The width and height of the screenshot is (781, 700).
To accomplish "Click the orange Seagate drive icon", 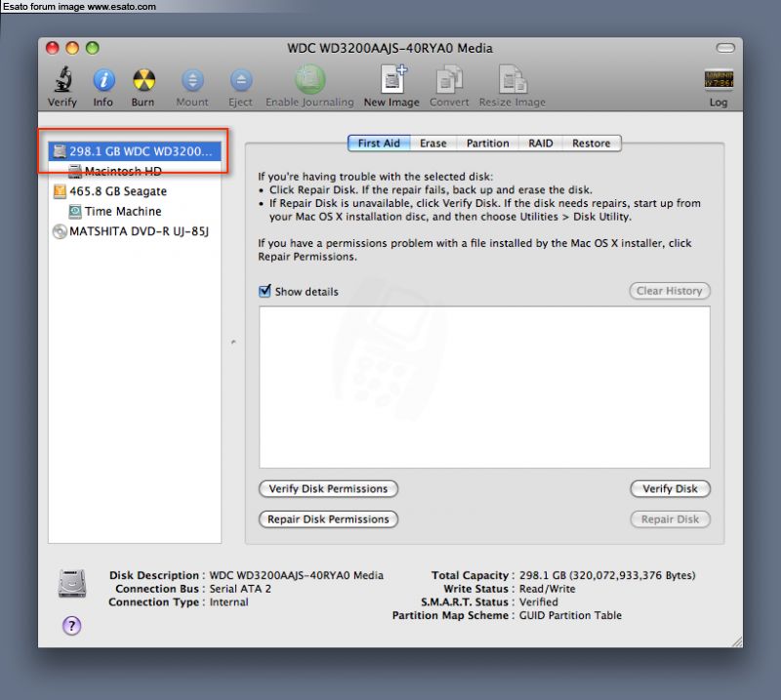I will (x=60, y=191).
